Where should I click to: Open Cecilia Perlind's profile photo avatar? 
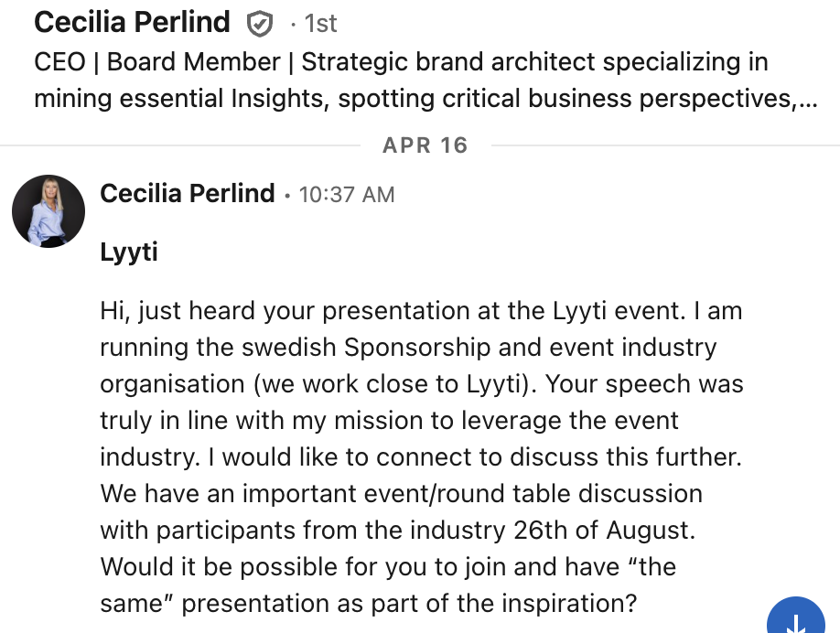(48, 211)
